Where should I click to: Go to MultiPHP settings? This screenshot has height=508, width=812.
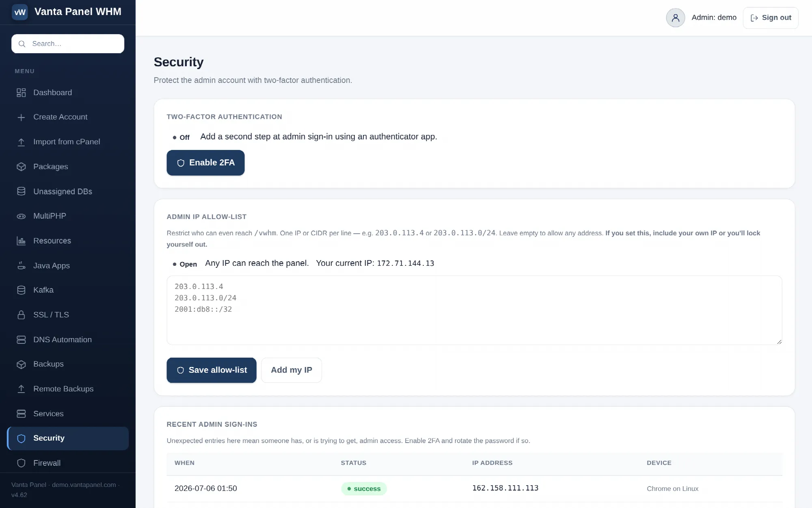pos(68,216)
